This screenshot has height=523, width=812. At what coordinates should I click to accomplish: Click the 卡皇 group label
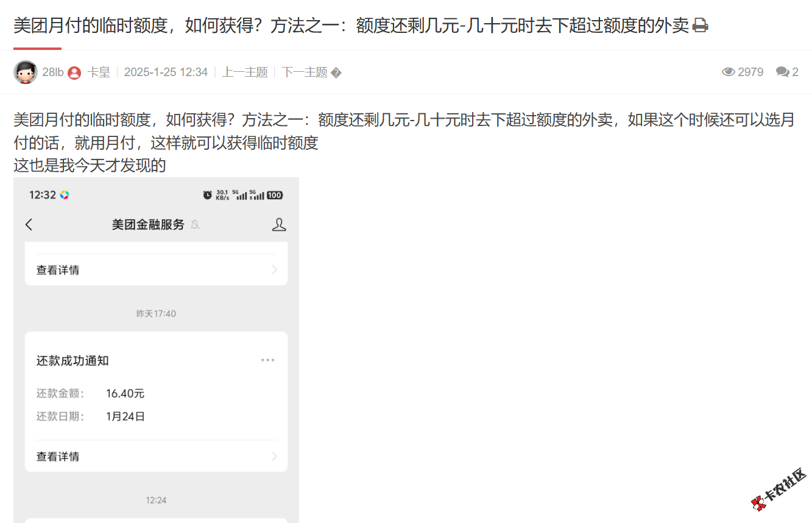click(x=99, y=71)
